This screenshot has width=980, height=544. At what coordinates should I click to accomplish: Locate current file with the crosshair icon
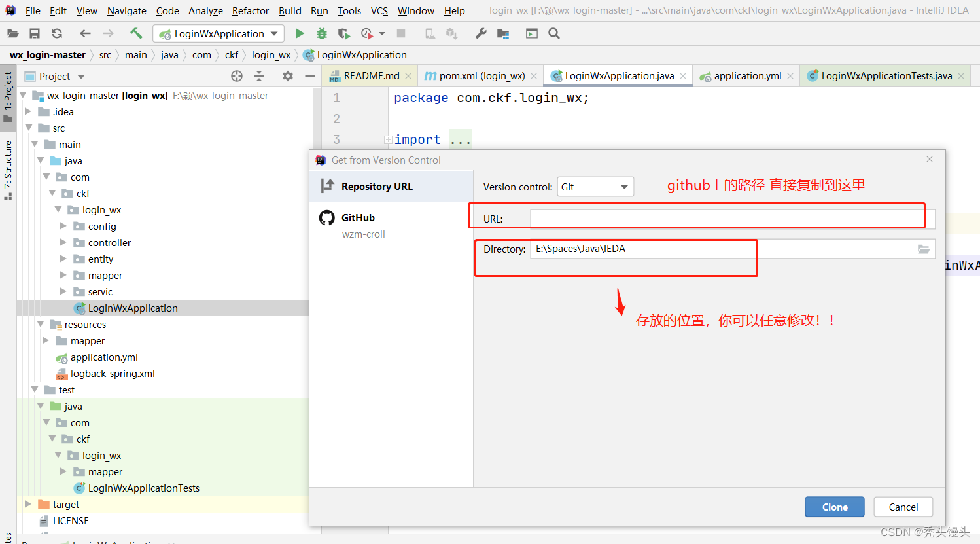(x=237, y=76)
